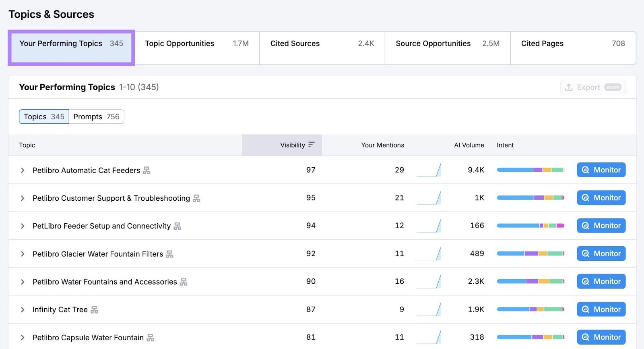Viewport: 644px width, 349px height.
Task: Expand the Infinity Cat Tree topic row
Action: (23, 310)
